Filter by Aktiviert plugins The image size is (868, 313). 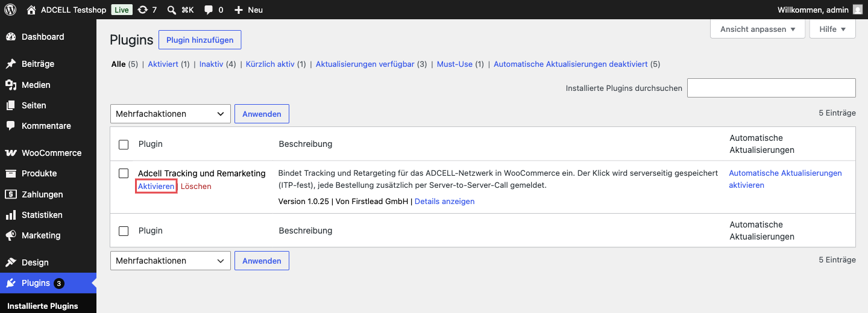pyautogui.click(x=163, y=64)
